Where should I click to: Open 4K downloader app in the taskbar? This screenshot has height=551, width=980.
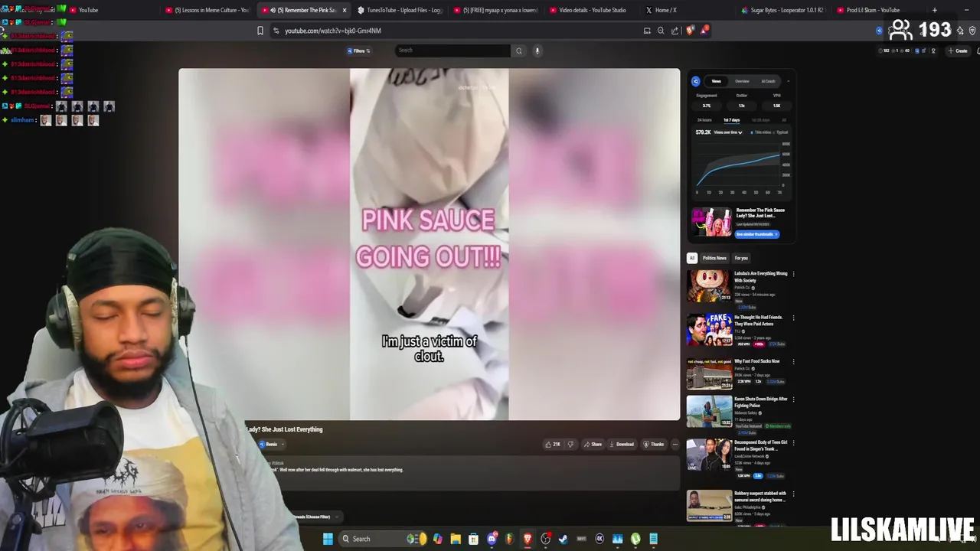click(599, 539)
